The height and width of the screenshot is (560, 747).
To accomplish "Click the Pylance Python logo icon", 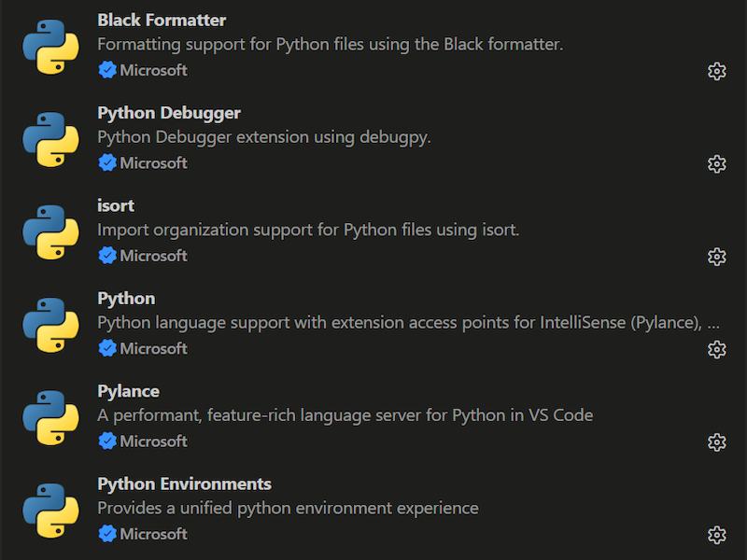I will (51, 417).
